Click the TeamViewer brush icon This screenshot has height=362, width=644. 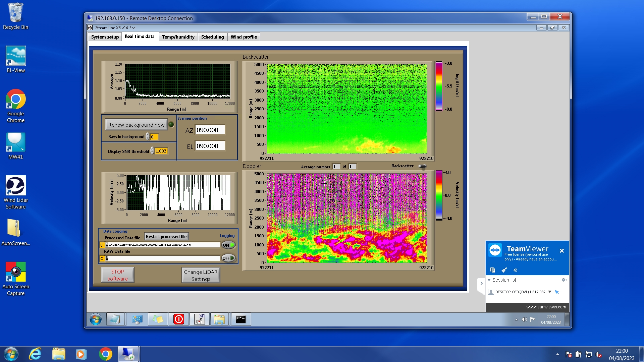point(504,270)
